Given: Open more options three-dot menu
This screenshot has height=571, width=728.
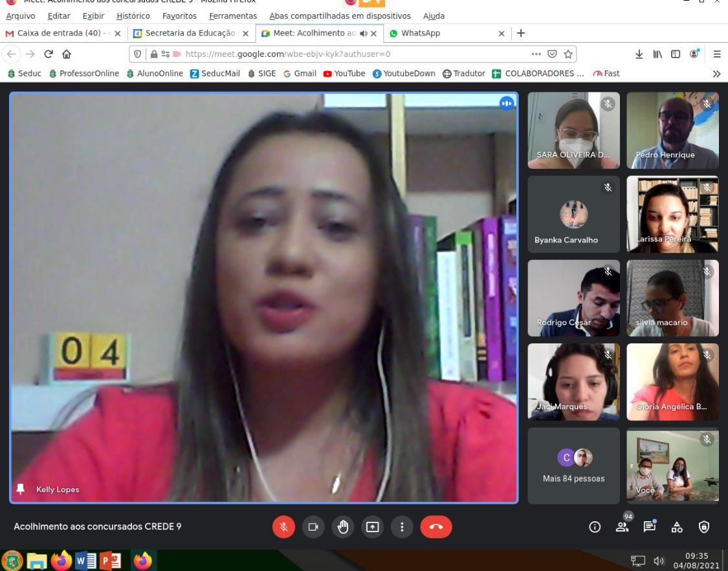Looking at the screenshot, I should pyautogui.click(x=403, y=527).
